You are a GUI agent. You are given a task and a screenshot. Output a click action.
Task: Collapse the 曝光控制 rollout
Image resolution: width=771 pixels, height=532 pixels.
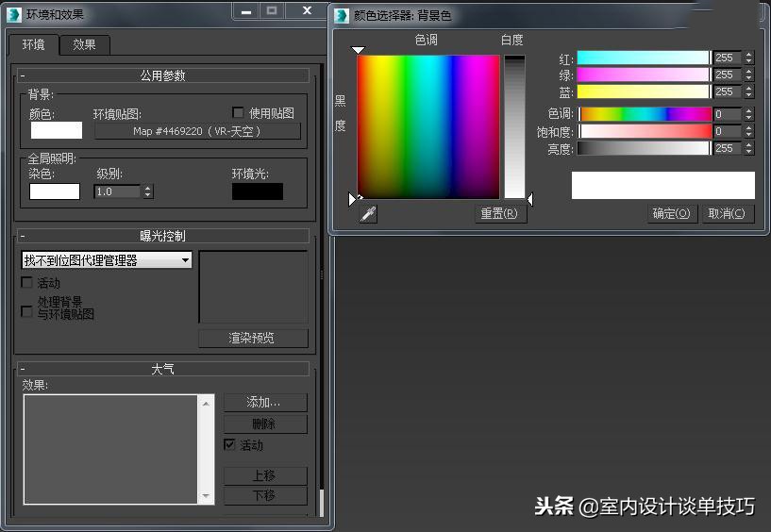pos(162,236)
